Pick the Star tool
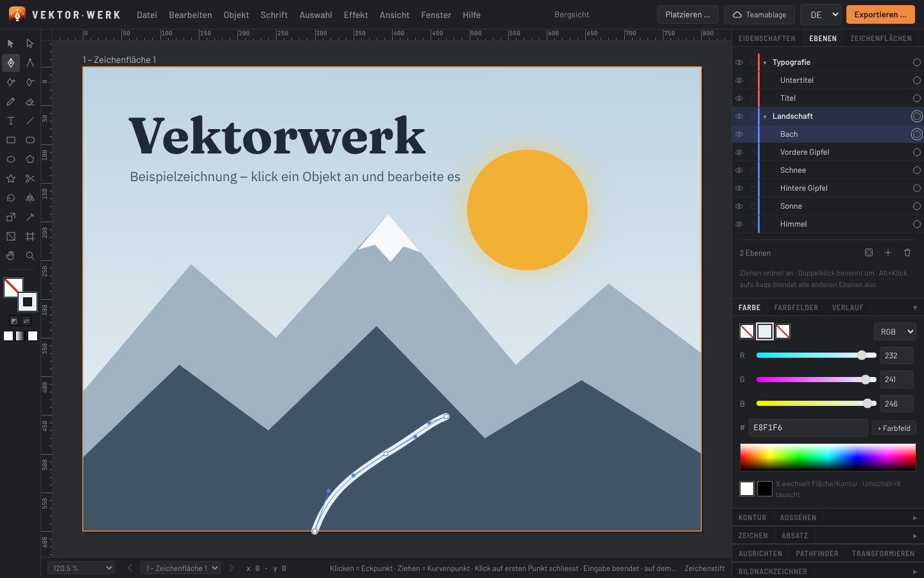The width and height of the screenshot is (924, 578). [x=11, y=179]
